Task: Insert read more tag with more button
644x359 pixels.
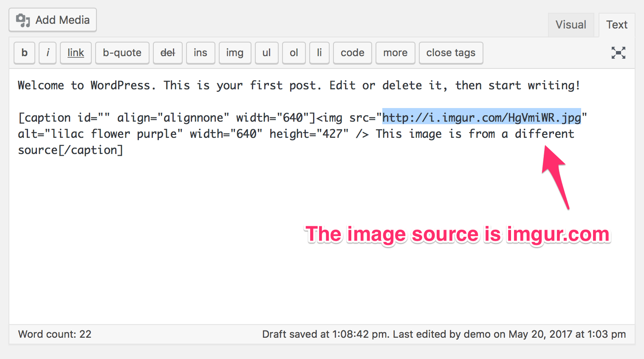Action: (395, 53)
